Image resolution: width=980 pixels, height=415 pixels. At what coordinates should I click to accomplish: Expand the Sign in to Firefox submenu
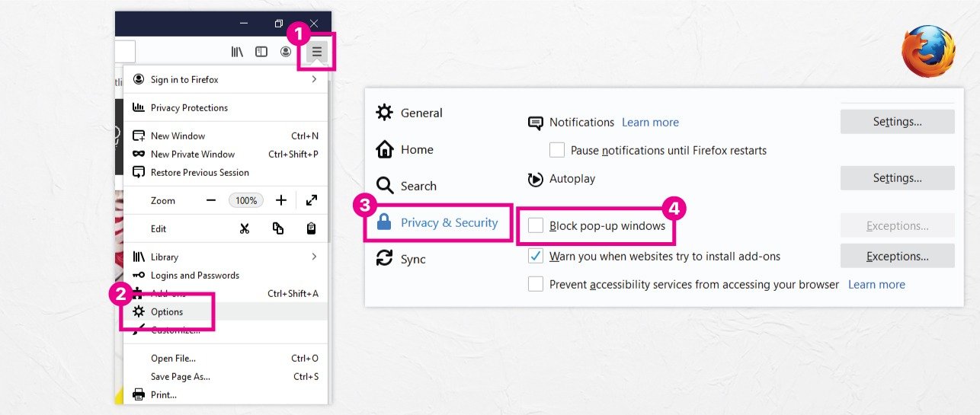point(314,79)
